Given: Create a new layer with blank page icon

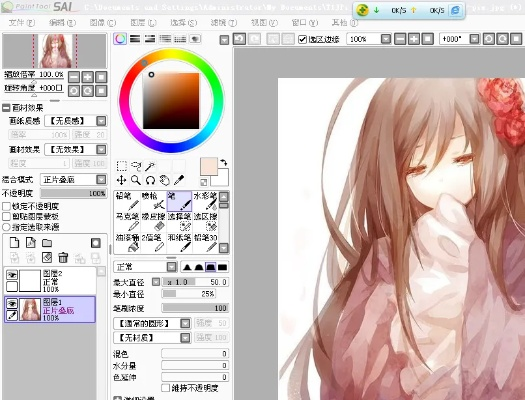Looking at the screenshot, I should pyautogui.click(x=14, y=242).
